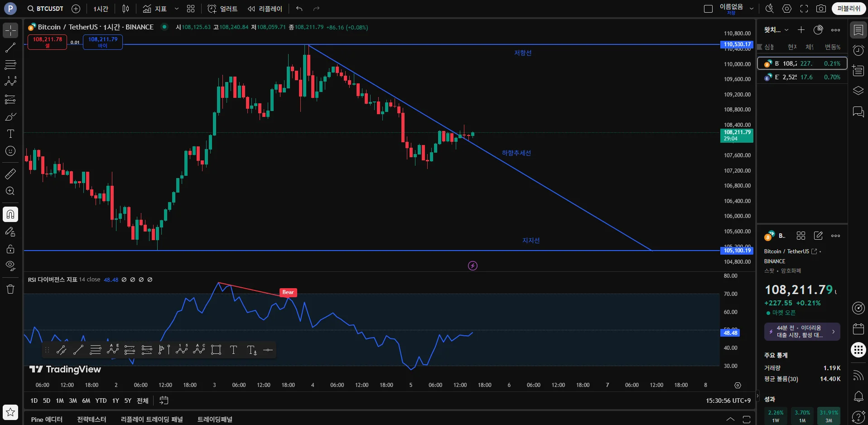The image size is (868, 425).
Task: Open the alerts bell icon in sidebar
Action: tap(858, 397)
